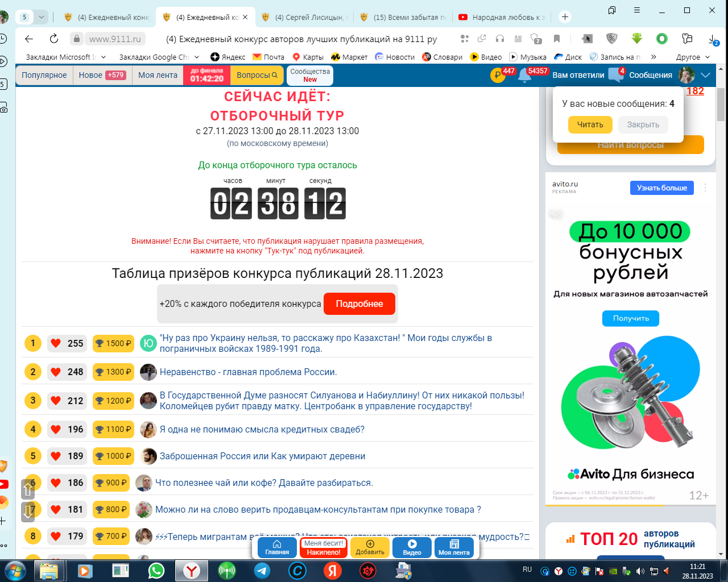Open Видео from the bottom bar
Viewport: 728px width, 582px height.
412,548
